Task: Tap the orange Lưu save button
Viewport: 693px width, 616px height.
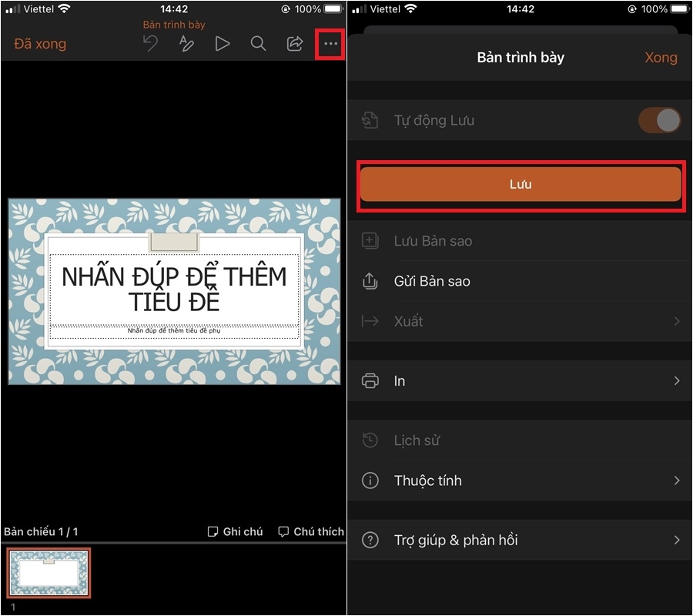Action: (x=521, y=183)
